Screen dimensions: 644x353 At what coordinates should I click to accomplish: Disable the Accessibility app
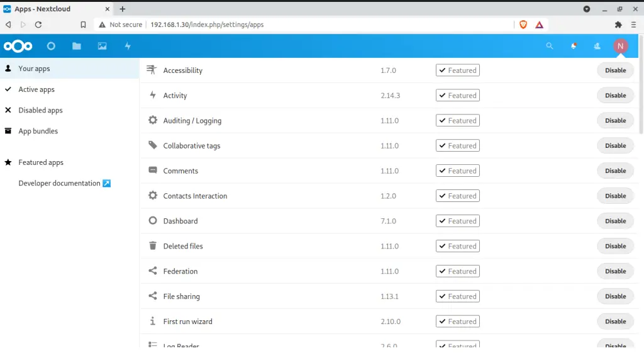615,70
